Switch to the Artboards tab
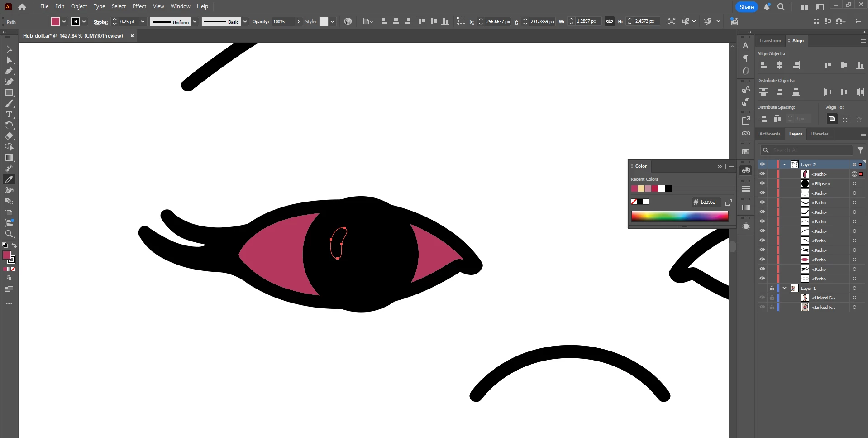868x438 pixels. tap(770, 134)
